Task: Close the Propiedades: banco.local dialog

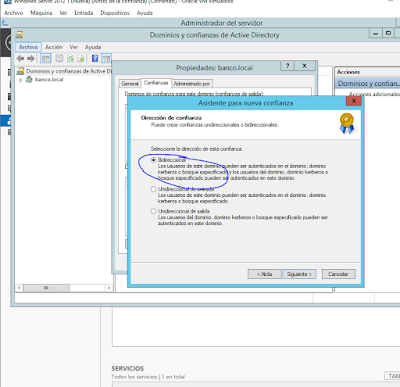Action: pos(304,66)
